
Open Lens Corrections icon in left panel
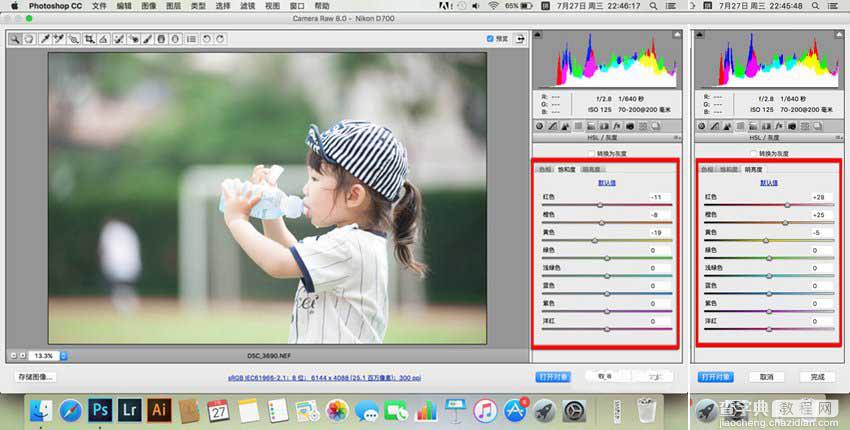pos(604,126)
